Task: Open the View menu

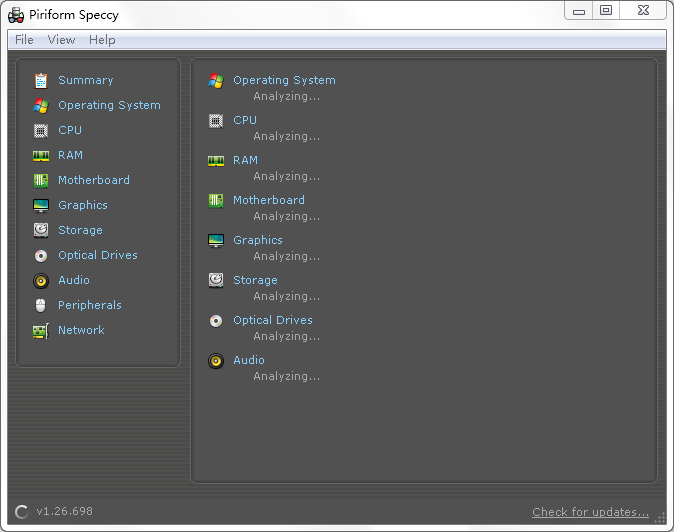Action: click(x=61, y=40)
